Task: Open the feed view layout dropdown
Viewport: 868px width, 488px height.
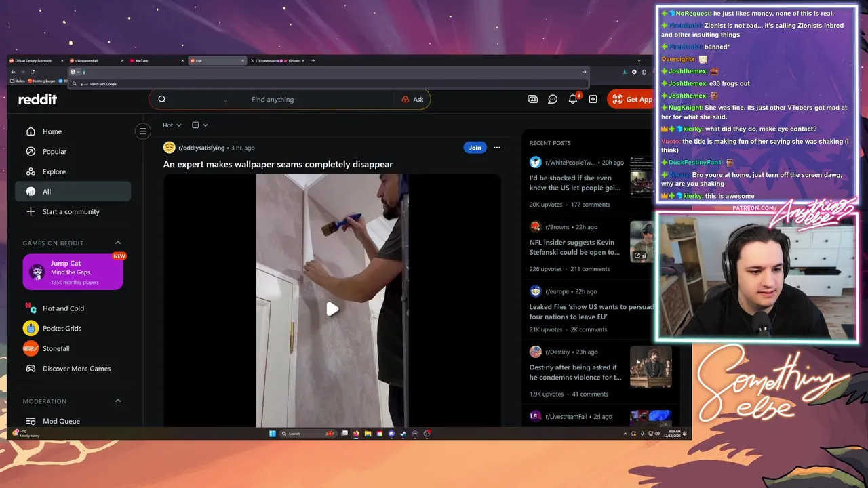Action: click(199, 125)
